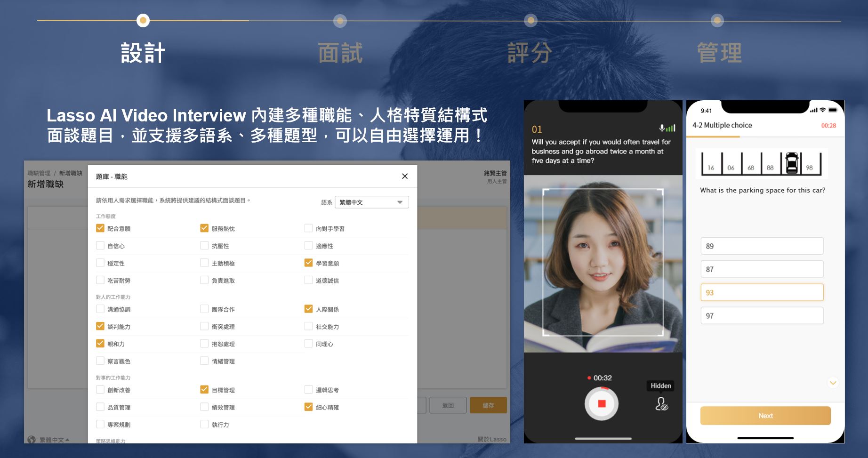Image resolution: width=868 pixels, height=458 pixels.
Task: Tap the Next button
Action: tap(765, 416)
